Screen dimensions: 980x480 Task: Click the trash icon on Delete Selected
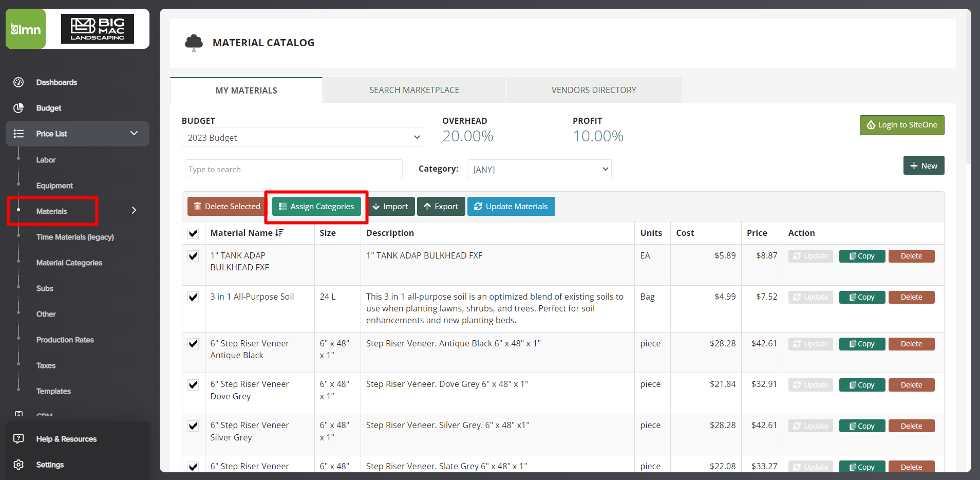pos(197,206)
